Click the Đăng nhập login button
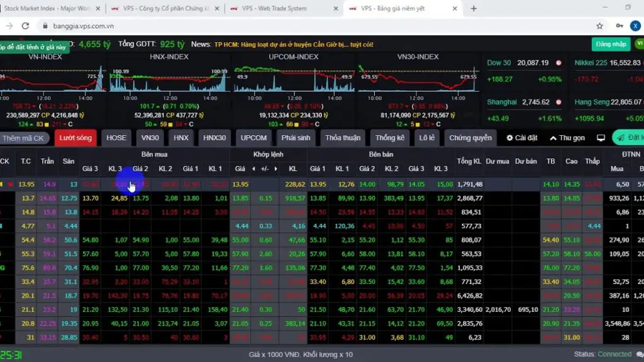The image size is (644, 362). coord(610,44)
